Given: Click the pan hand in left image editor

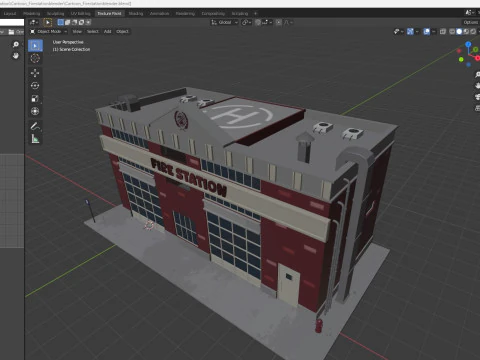Looking at the screenshot, I should [16, 56].
